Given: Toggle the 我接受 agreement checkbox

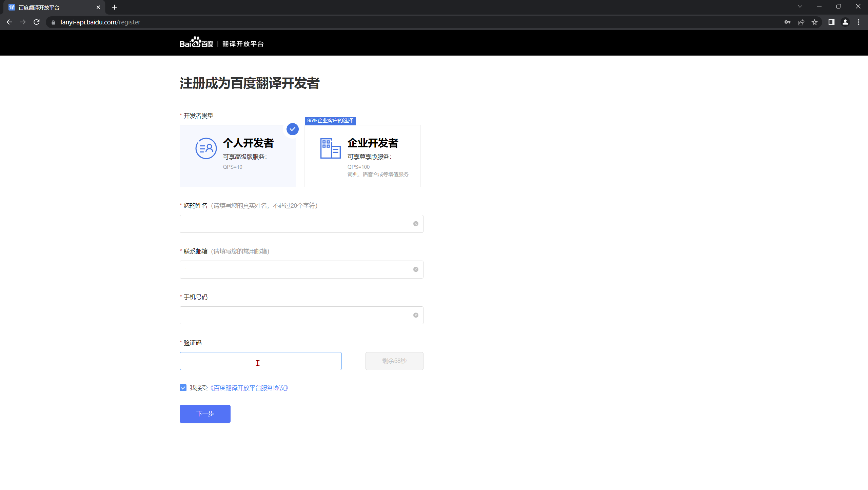Looking at the screenshot, I should 183,388.
